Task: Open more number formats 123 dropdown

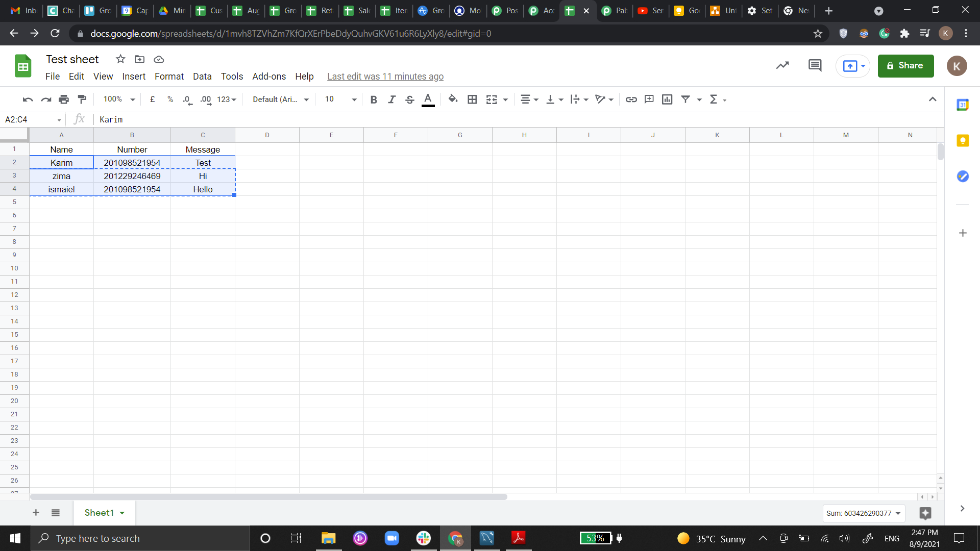Action: click(227, 99)
